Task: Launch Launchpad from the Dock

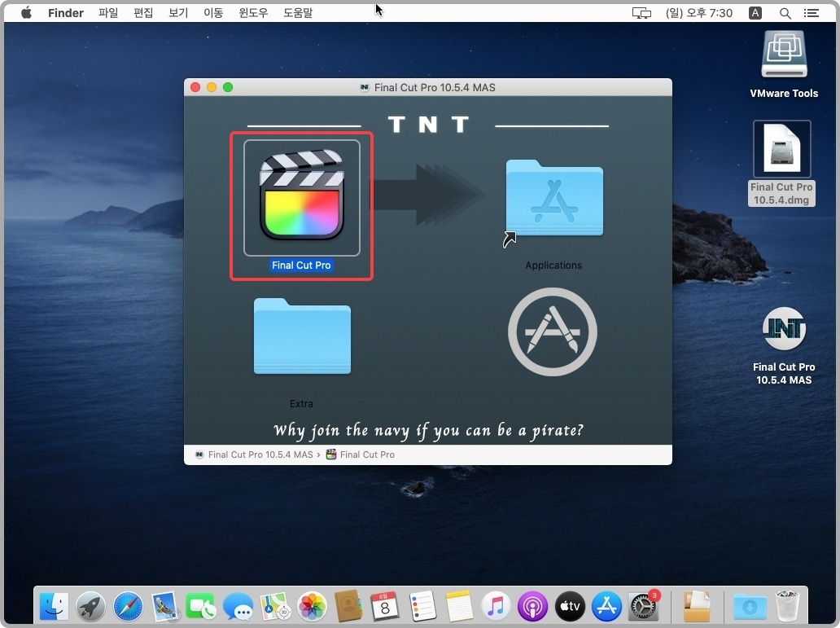Action: (x=90, y=607)
